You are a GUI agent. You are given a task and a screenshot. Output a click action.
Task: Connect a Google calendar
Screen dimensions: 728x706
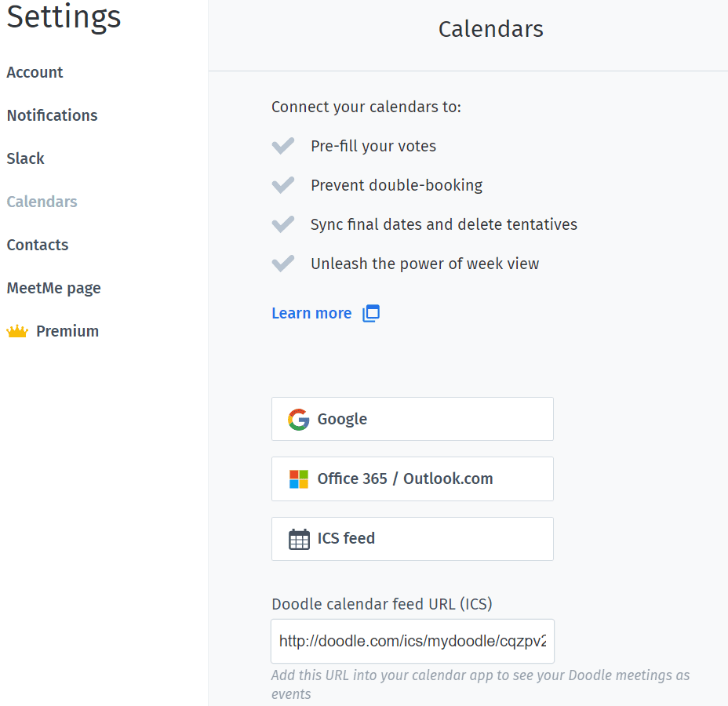coord(413,419)
